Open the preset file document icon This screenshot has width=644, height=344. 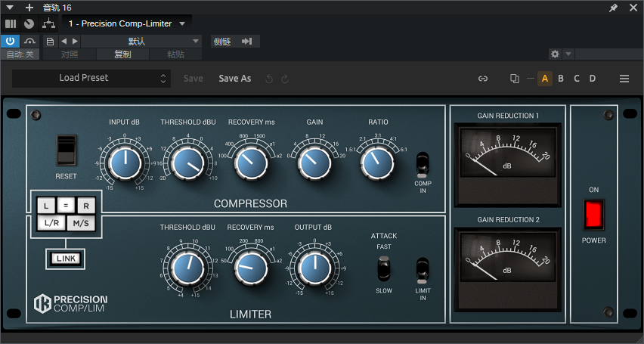[50, 42]
